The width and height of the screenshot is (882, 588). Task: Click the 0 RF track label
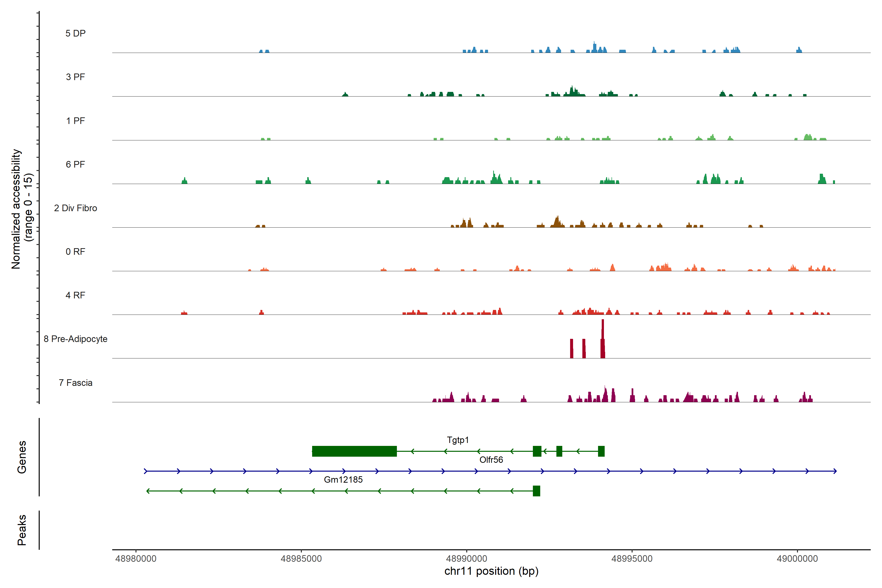point(75,252)
